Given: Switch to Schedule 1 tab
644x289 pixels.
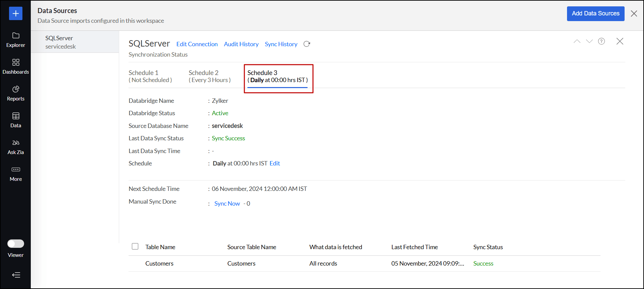Looking at the screenshot, I should (150, 76).
